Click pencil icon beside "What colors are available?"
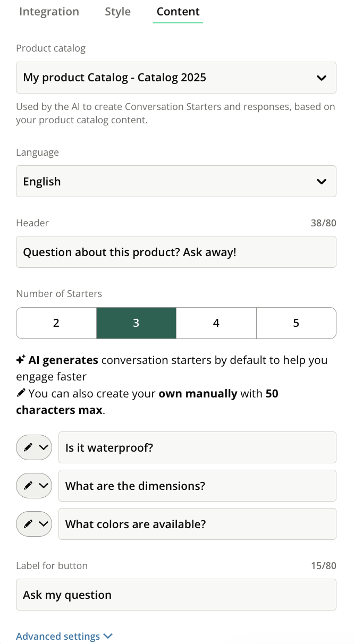 point(29,524)
